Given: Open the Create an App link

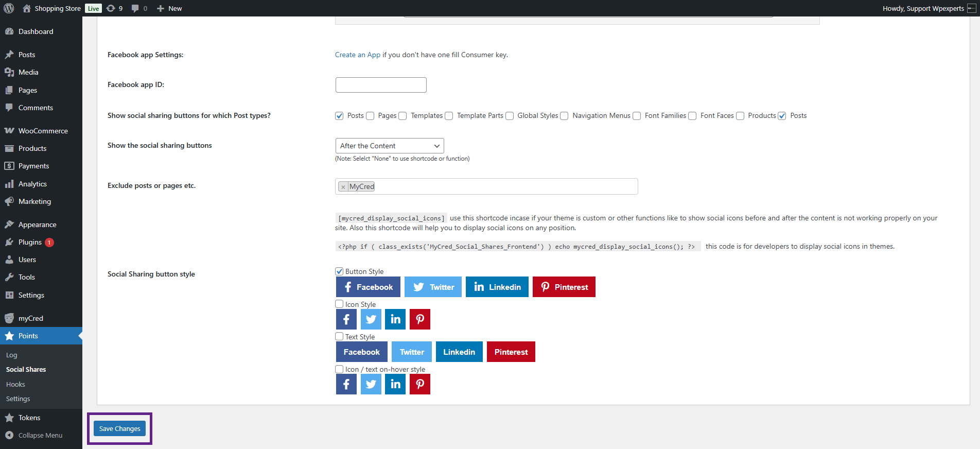Looking at the screenshot, I should (x=357, y=55).
